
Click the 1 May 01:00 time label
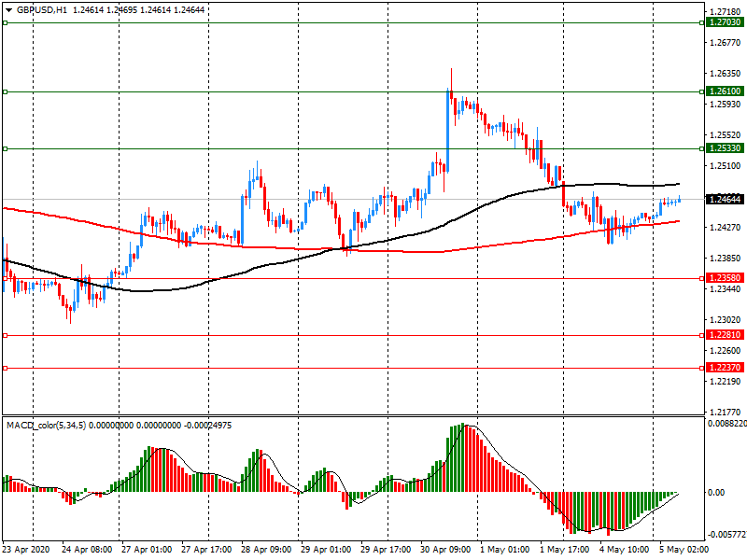pos(504,550)
